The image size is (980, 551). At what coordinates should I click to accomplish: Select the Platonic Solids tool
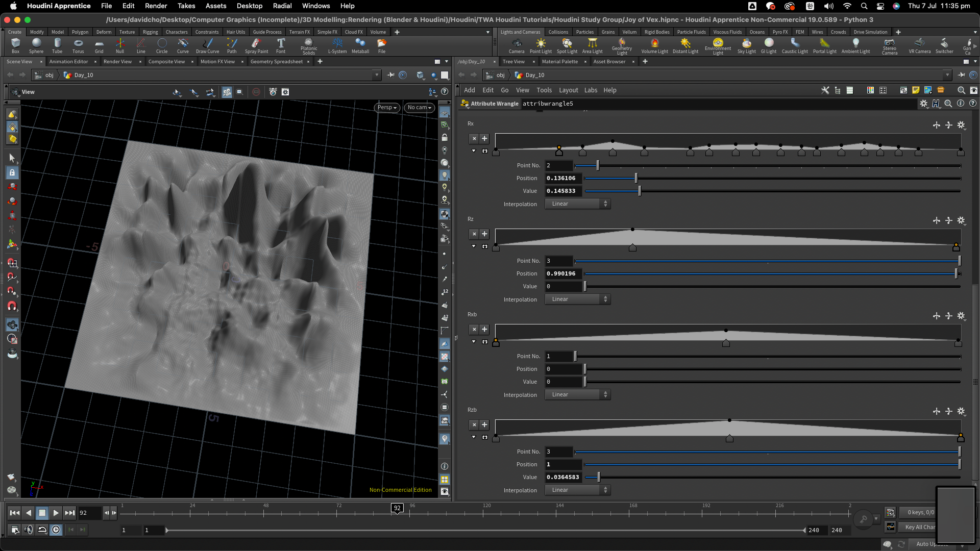click(309, 46)
